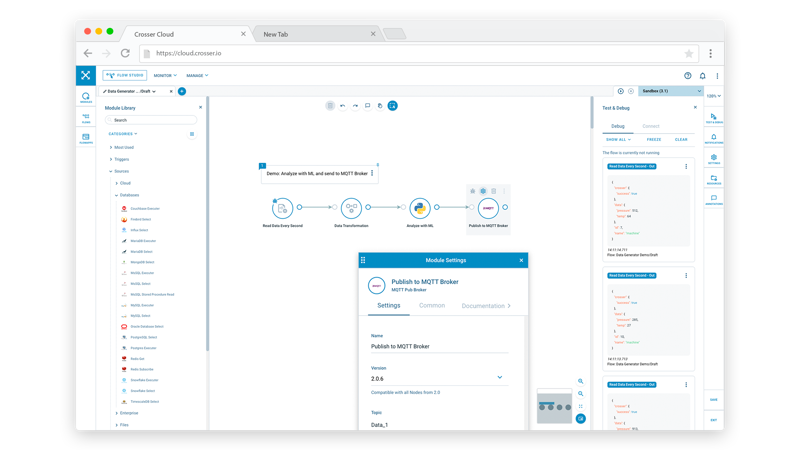Open the Version 2.0.6 dropdown
Screen dimensions: 800x450
[500, 378]
